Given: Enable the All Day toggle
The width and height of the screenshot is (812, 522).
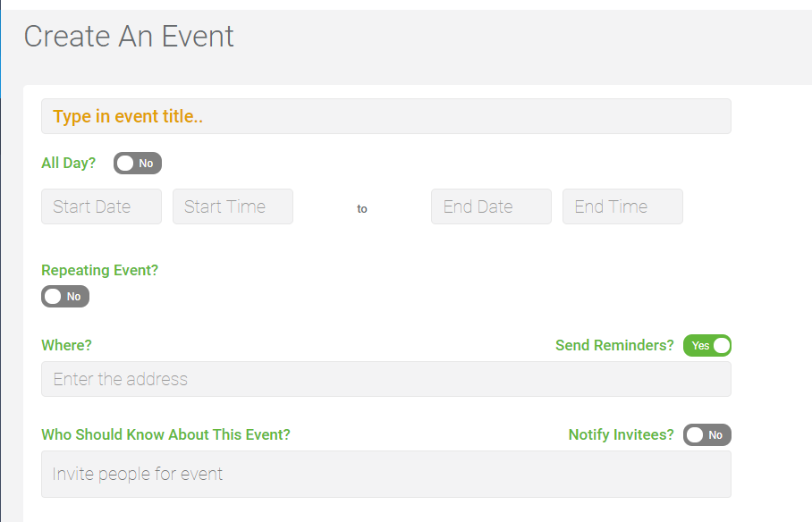Looking at the screenshot, I should pyautogui.click(x=138, y=163).
